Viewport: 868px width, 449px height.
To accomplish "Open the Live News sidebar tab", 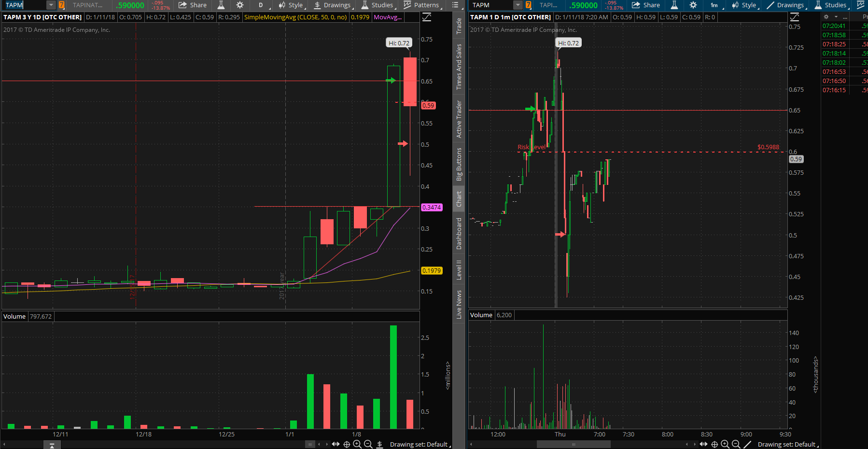I will pos(459,304).
